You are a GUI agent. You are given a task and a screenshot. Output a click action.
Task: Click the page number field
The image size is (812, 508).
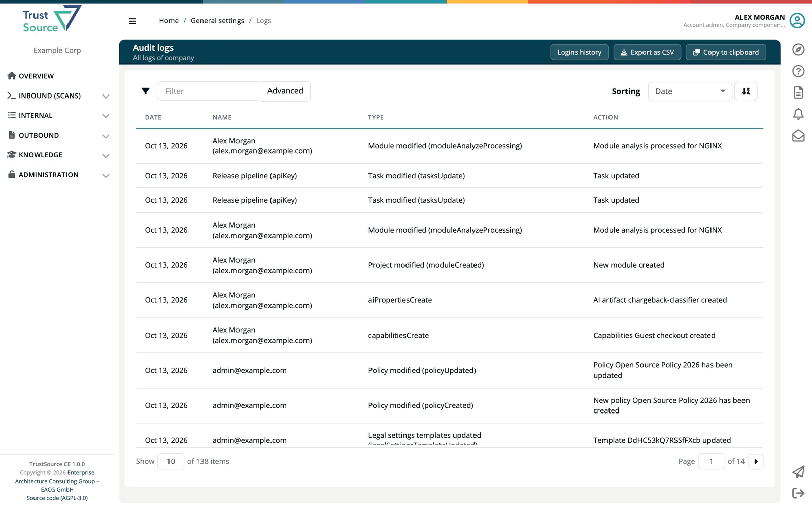tap(711, 461)
